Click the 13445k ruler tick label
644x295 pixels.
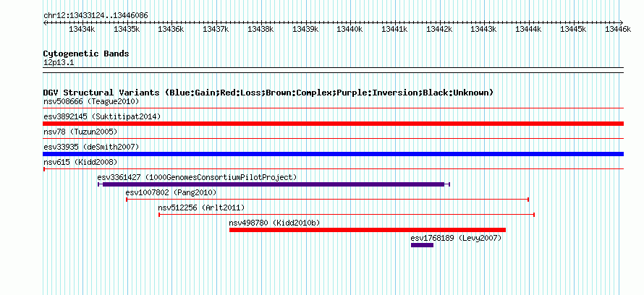pos(573,29)
